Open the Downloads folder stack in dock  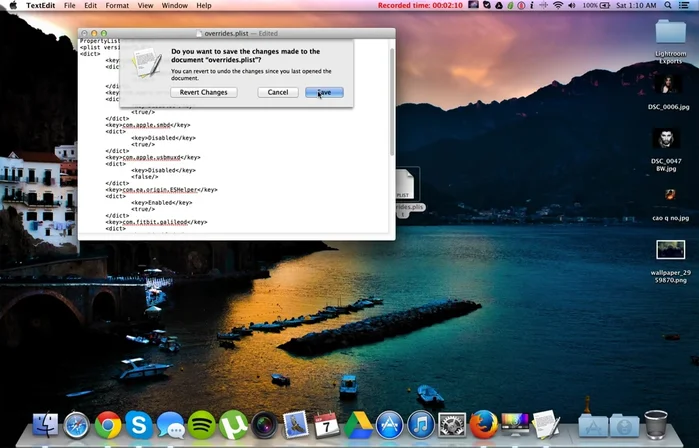tap(624, 426)
